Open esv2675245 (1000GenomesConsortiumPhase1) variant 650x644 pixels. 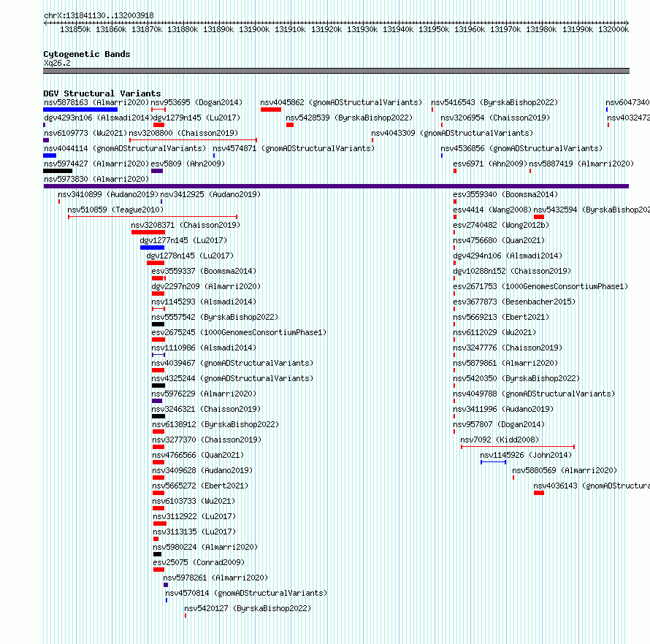click(x=239, y=332)
